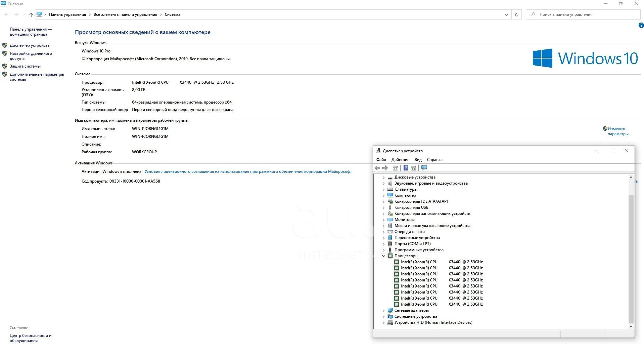The height and width of the screenshot is (349, 644).
Task: Open the blue question mark help icon
Action: point(406,168)
